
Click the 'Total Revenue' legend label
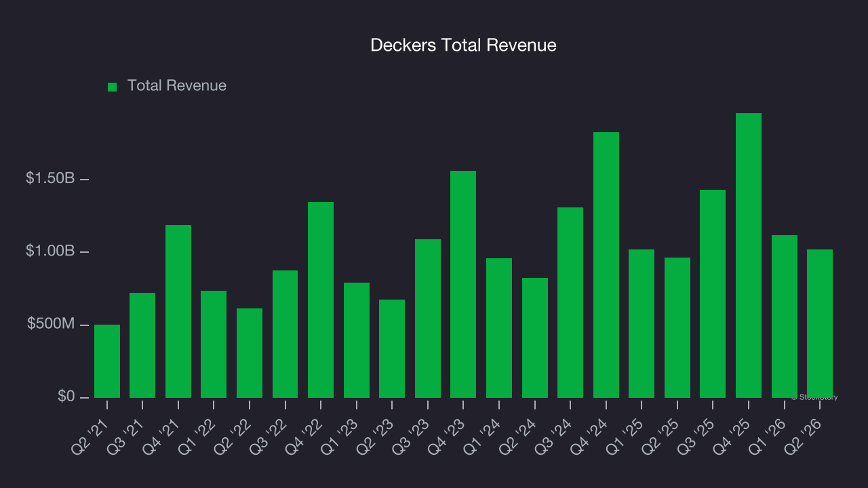coord(177,86)
